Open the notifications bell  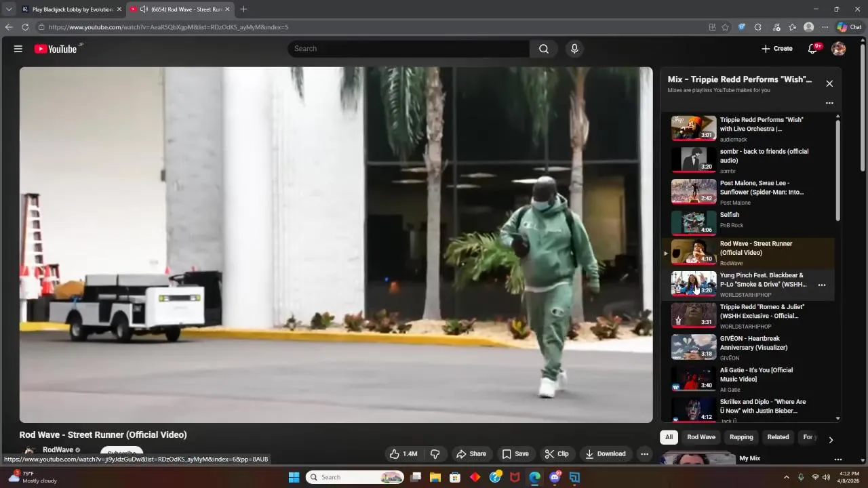click(x=812, y=49)
